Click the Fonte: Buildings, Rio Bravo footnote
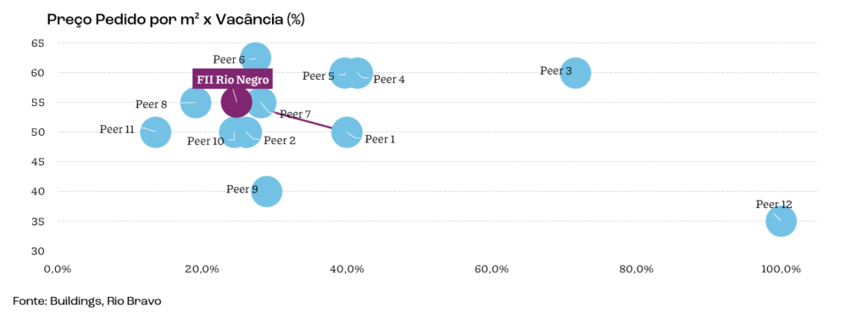Image resolution: width=868 pixels, height=314 pixels. point(87,301)
